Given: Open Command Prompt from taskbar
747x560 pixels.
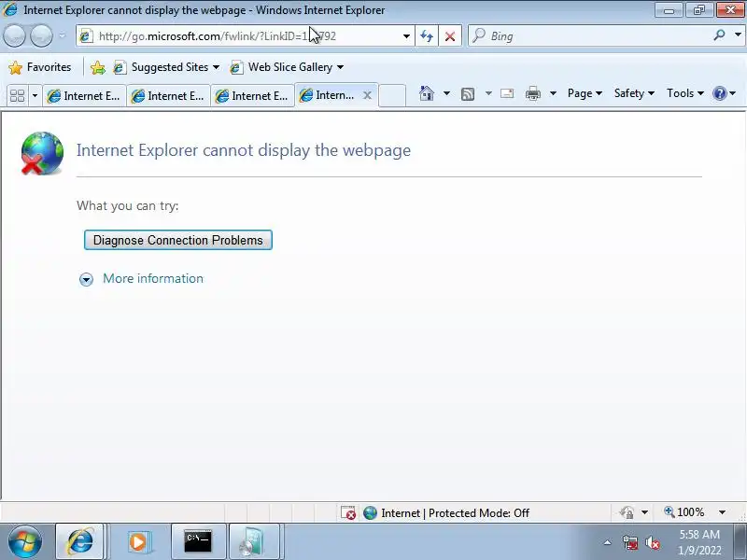Looking at the screenshot, I should (198, 542).
